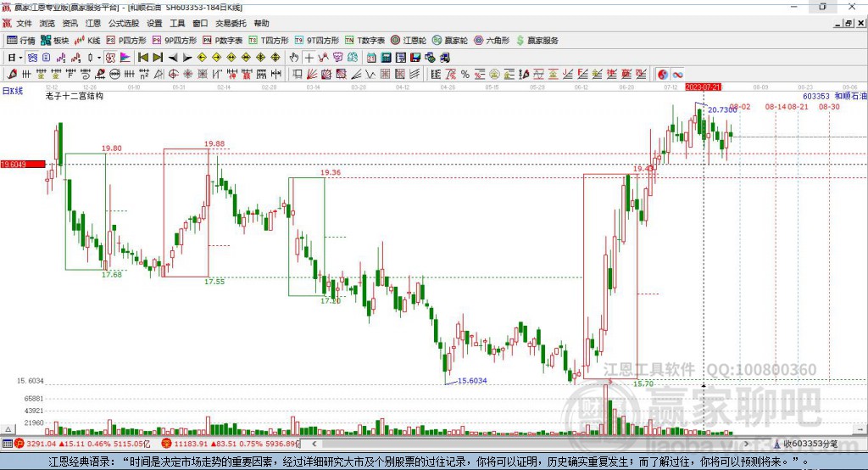Open the 设置 menu
Image resolution: width=868 pixels, height=470 pixels.
(x=154, y=23)
